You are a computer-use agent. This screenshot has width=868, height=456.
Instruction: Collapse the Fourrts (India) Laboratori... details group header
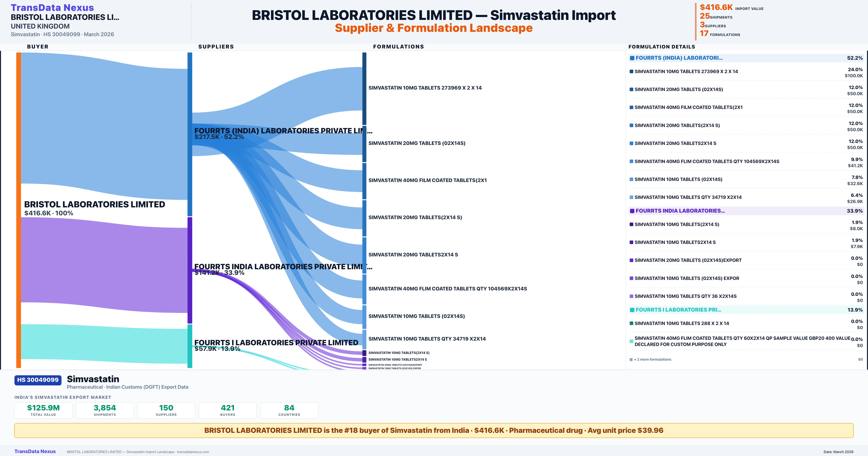tap(679, 58)
